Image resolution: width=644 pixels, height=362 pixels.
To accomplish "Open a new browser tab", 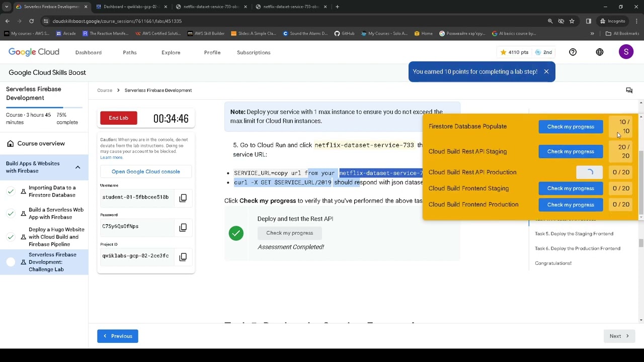I will point(337,7).
